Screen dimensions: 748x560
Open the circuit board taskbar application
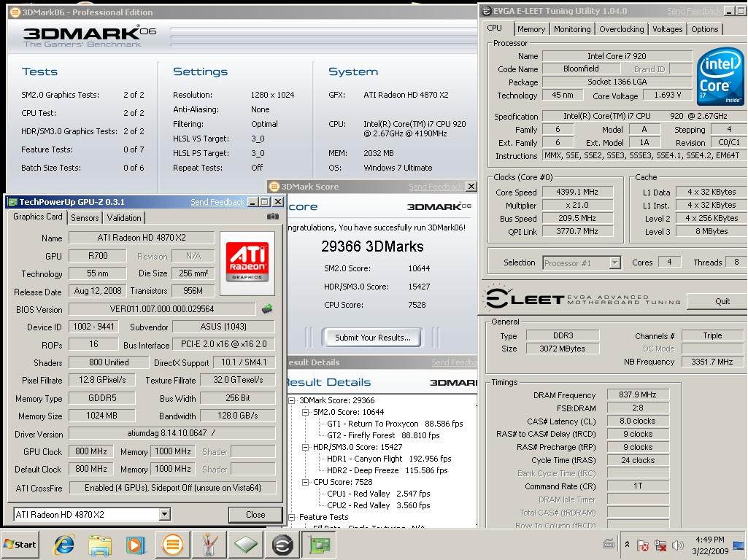point(319,544)
